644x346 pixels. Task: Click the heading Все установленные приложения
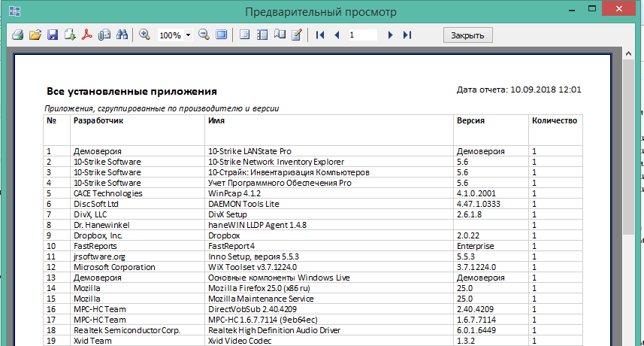(132, 91)
